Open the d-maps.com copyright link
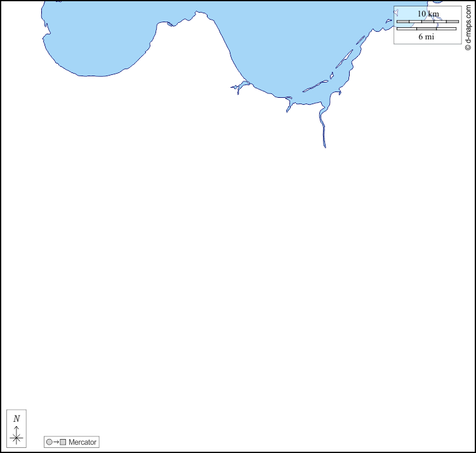 click(x=468, y=25)
